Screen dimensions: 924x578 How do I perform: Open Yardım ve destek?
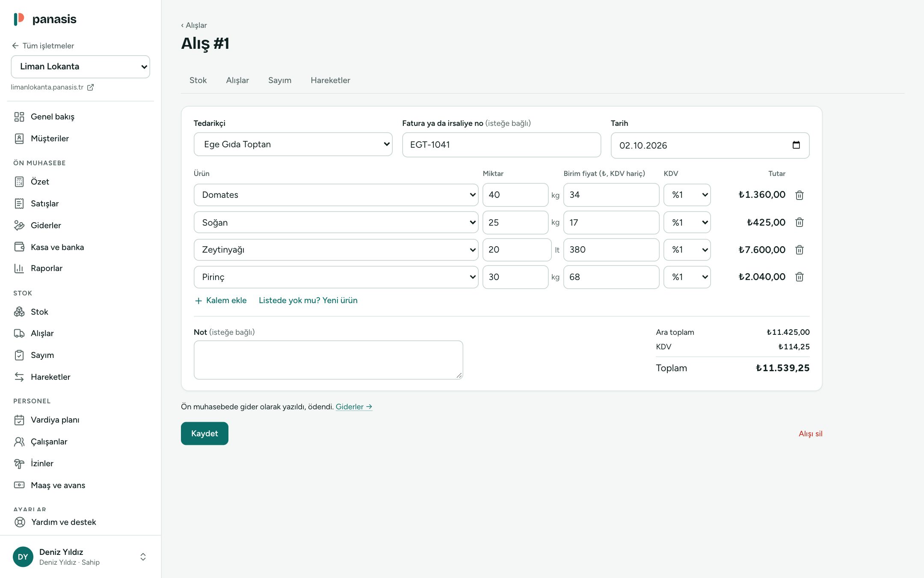pos(63,522)
